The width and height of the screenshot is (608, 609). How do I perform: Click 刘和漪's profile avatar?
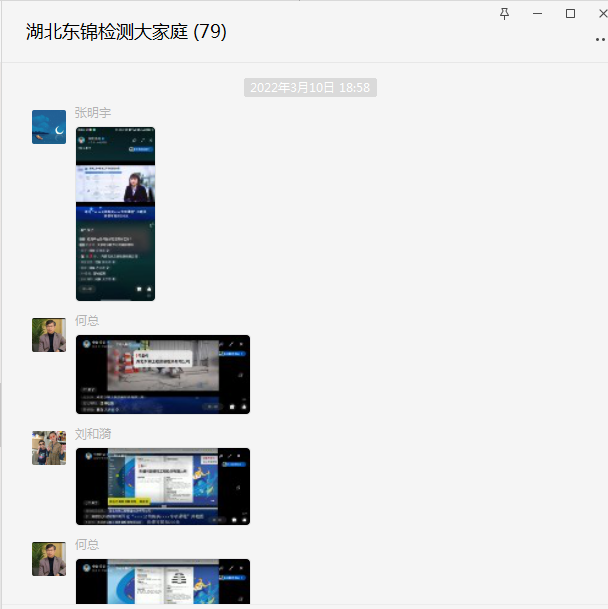[x=49, y=448]
